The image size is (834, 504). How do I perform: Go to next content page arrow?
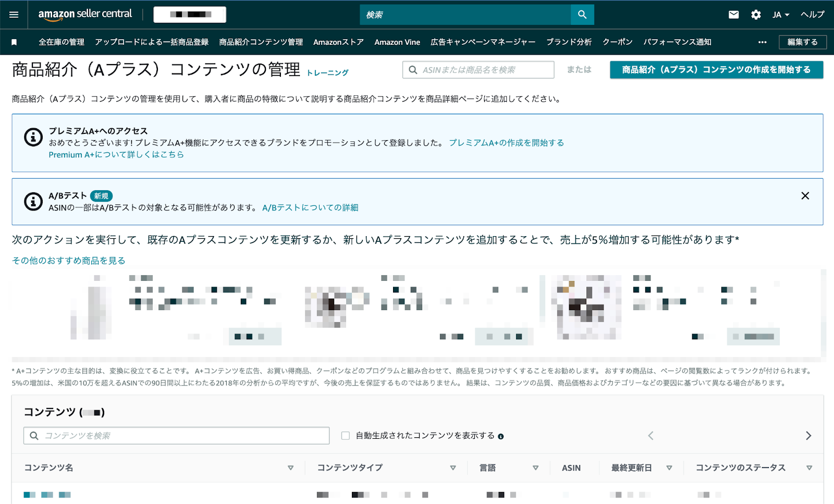pyautogui.click(x=808, y=436)
